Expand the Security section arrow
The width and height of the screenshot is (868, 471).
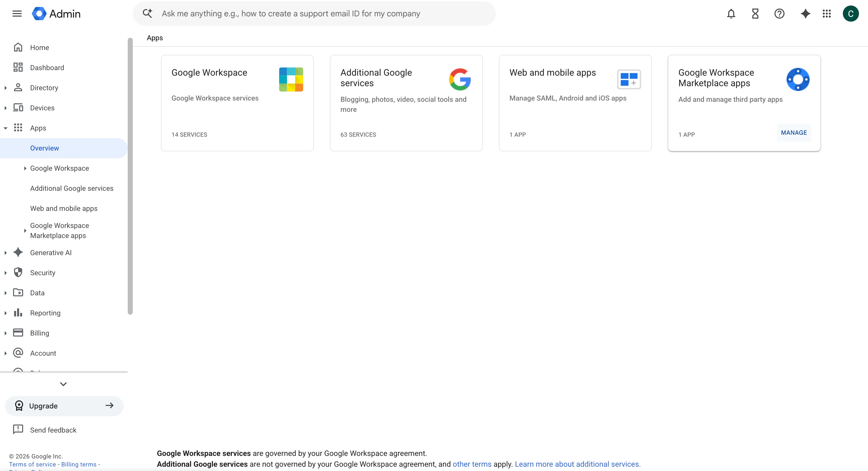[5, 273]
